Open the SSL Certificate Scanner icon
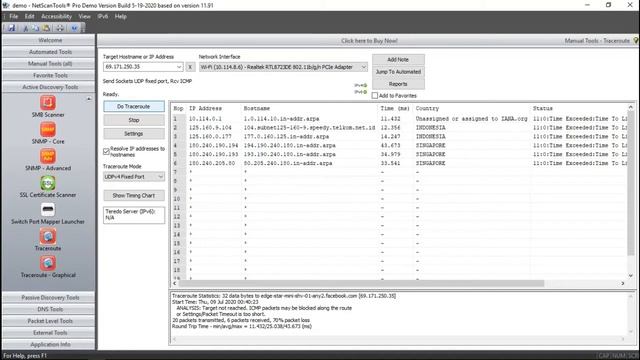 click(48, 182)
